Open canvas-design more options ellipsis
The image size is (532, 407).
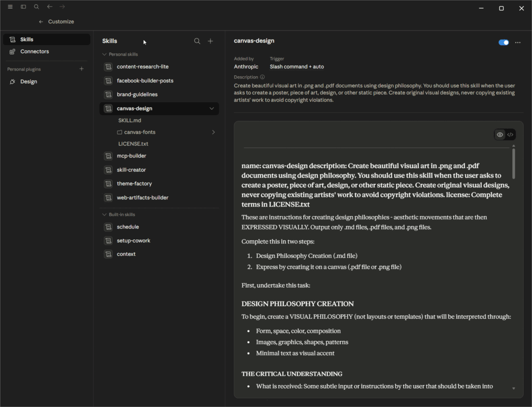[x=518, y=43]
